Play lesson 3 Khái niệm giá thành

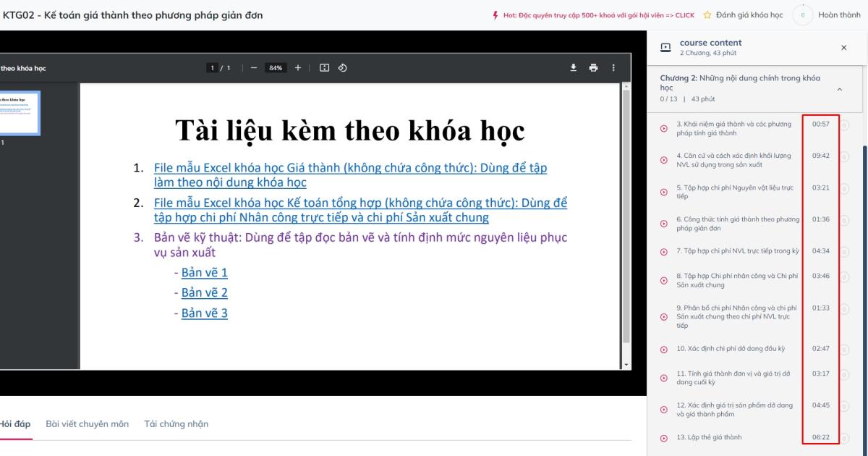point(664,129)
